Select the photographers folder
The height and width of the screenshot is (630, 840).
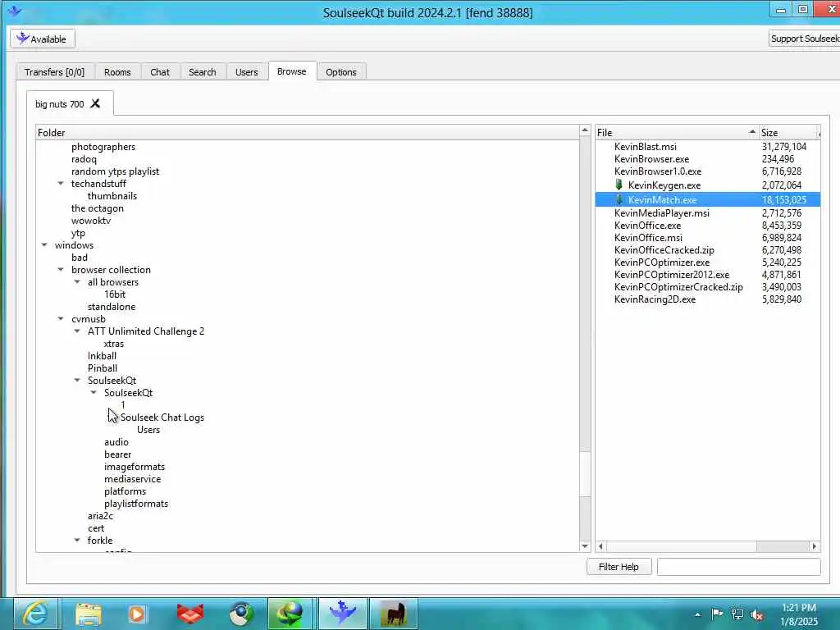103,147
